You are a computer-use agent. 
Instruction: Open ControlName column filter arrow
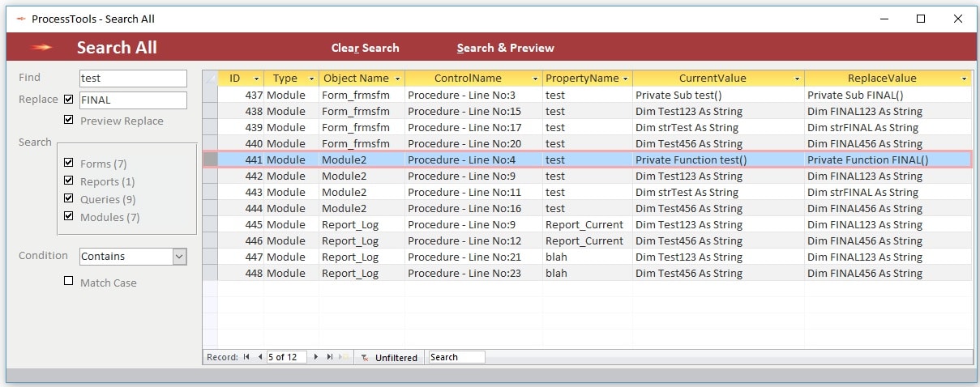[536, 79]
